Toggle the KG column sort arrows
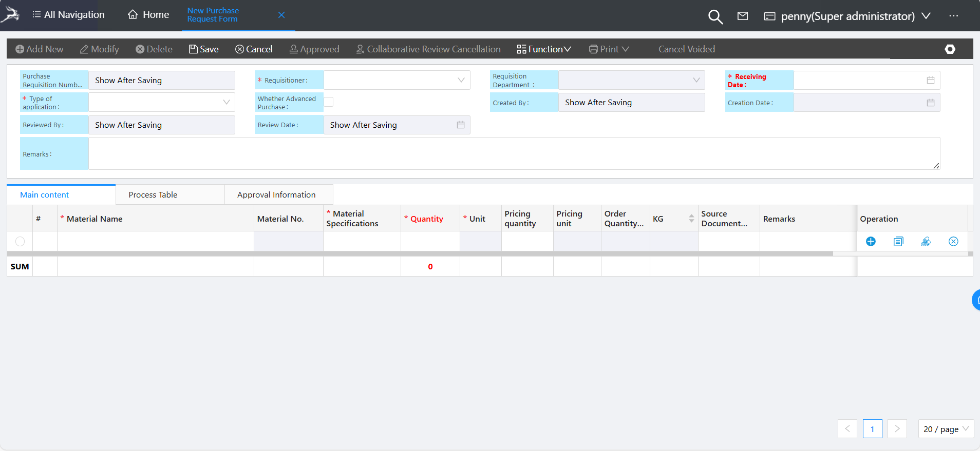This screenshot has width=980, height=451. click(x=691, y=219)
